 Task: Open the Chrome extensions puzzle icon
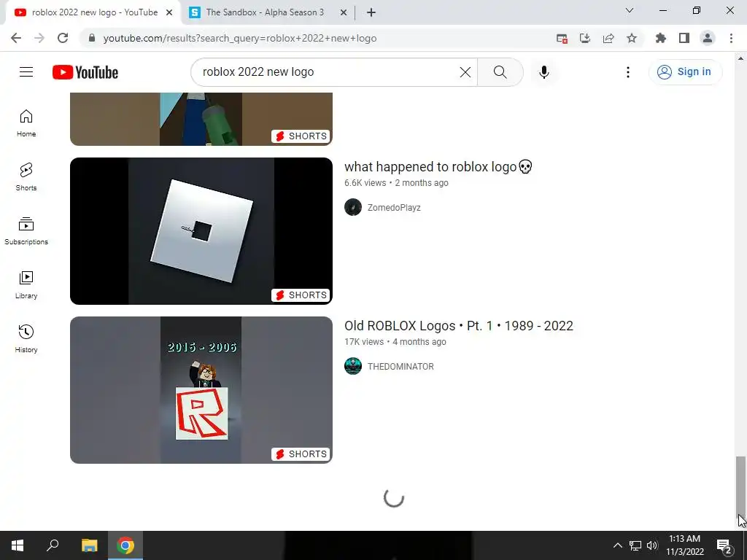661,38
